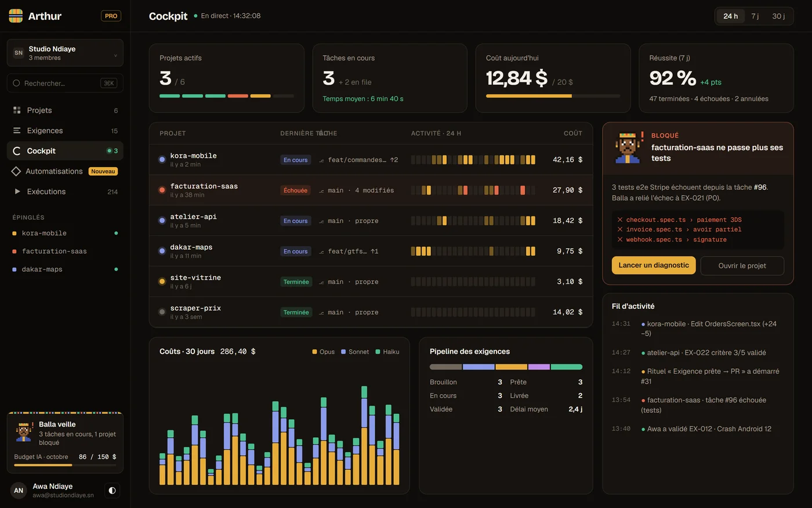This screenshot has height=508, width=812.
Task: Click the SN workspace avatar
Action: point(19,53)
